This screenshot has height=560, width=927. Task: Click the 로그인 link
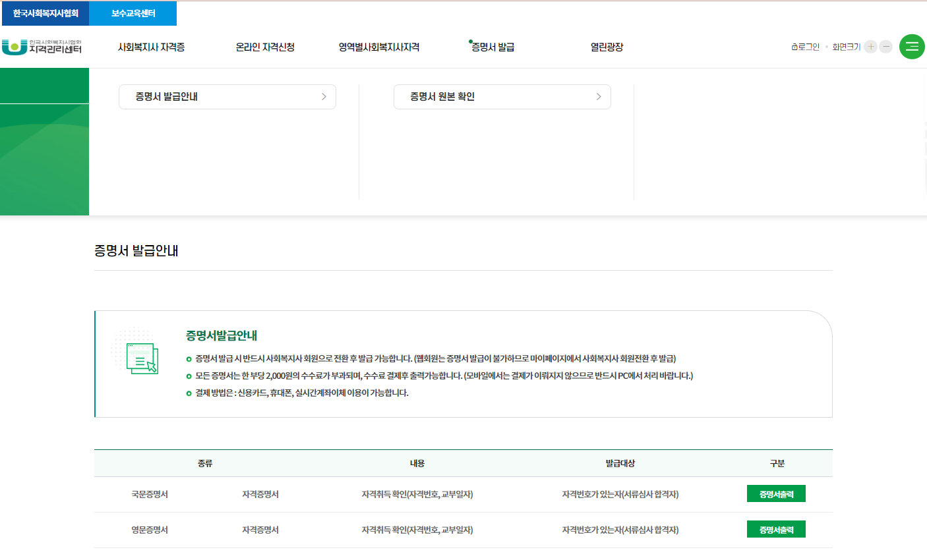[808, 47]
